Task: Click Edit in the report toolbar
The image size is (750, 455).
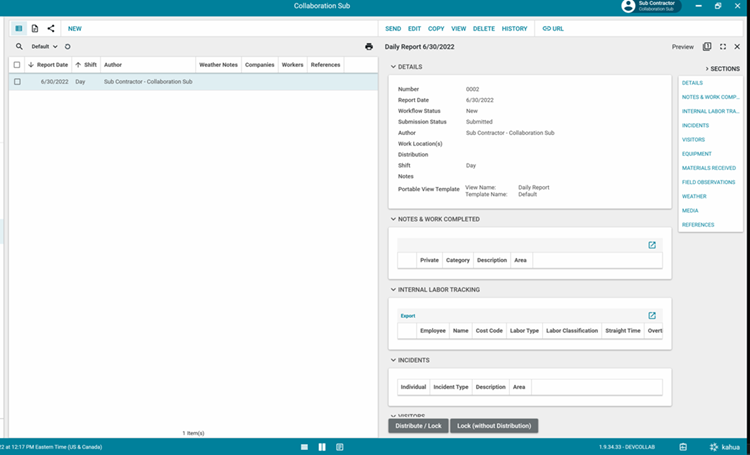Action: [x=414, y=29]
